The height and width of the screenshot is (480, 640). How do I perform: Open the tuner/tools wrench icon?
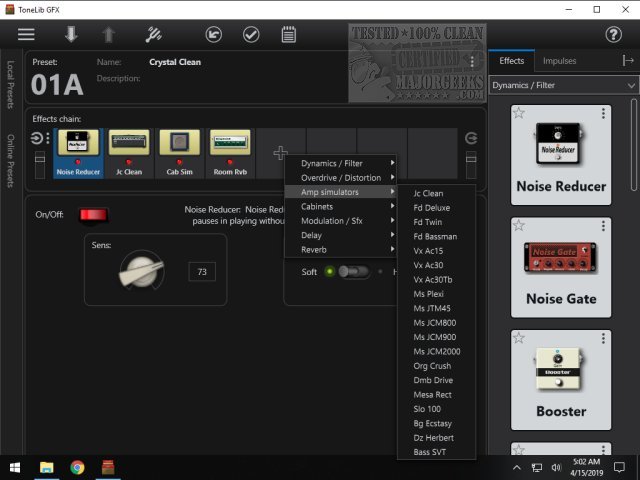point(155,34)
